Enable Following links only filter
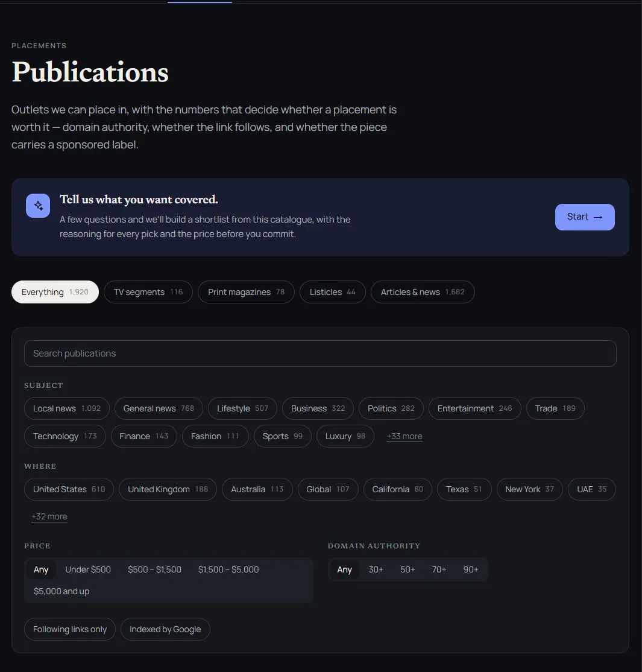The image size is (642, 672). 70,629
